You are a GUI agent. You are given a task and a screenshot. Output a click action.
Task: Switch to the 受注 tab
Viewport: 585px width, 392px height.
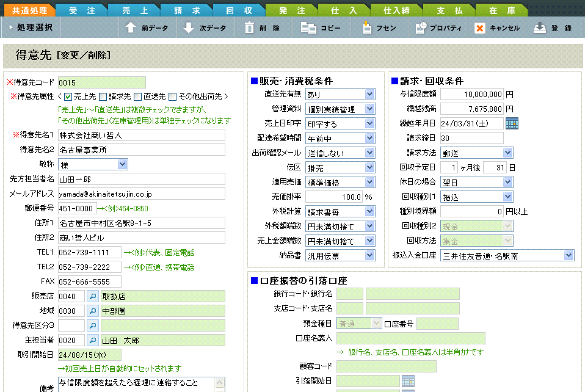tap(82, 10)
